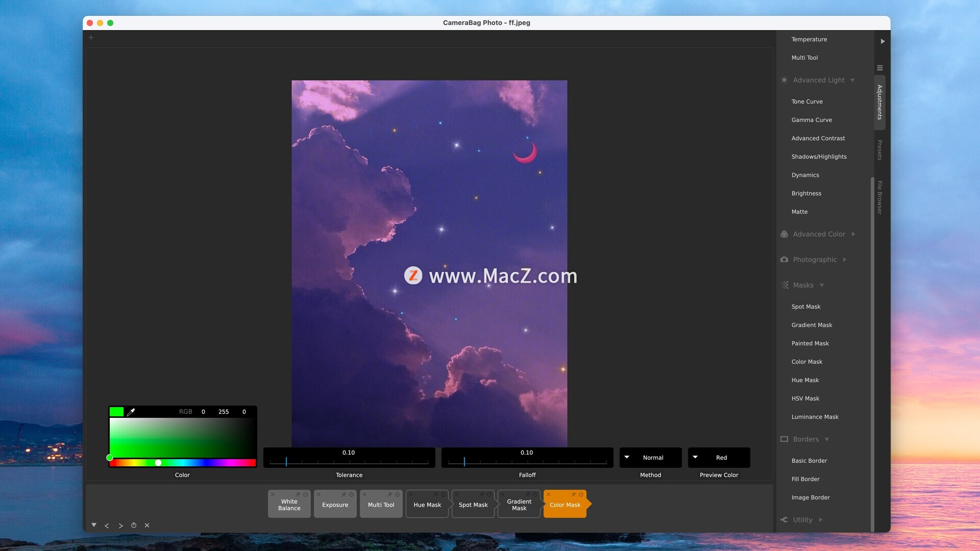Open the hamburger menu in the sidebar

pos(880,68)
